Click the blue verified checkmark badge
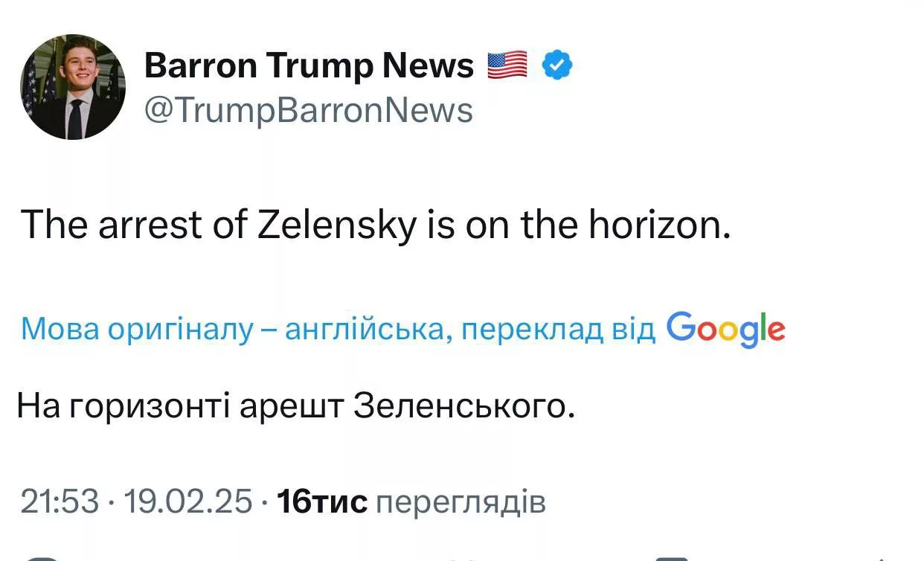Viewport: 924px width, 561px height. point(557,65)
